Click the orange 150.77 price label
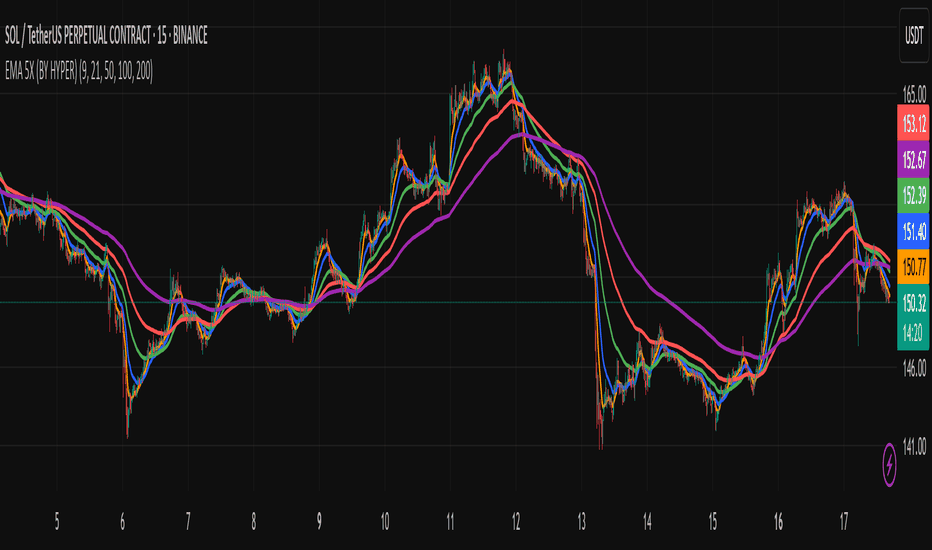Image resolution: width=932 pixels, height=550 pixels. [x=914, y=266]
